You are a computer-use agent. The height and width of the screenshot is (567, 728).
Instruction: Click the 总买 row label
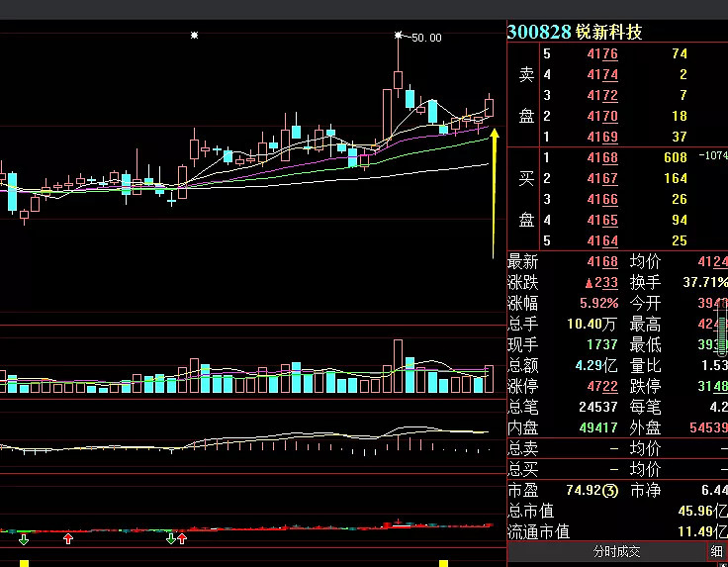[x=523, y=469]
